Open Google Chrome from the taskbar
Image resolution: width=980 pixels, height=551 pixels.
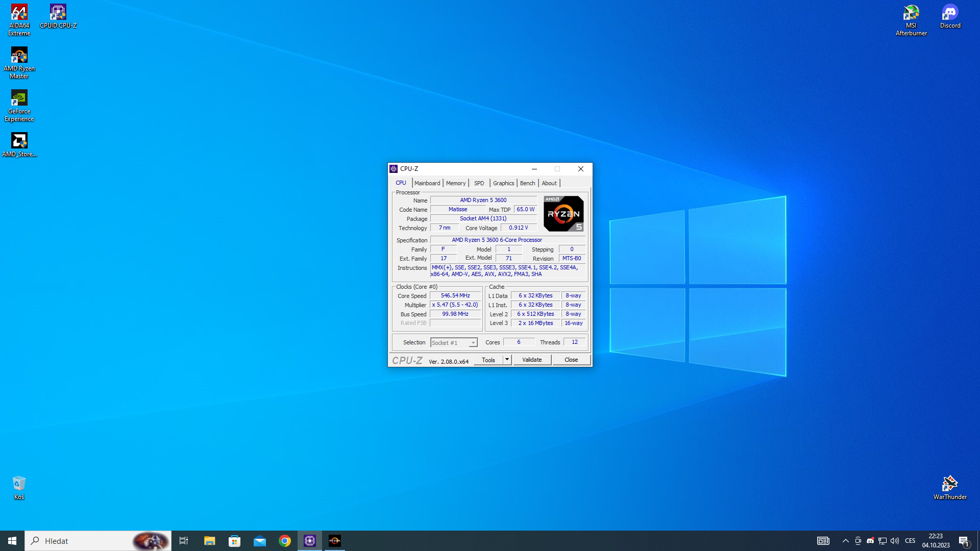(x=285, y=541)
